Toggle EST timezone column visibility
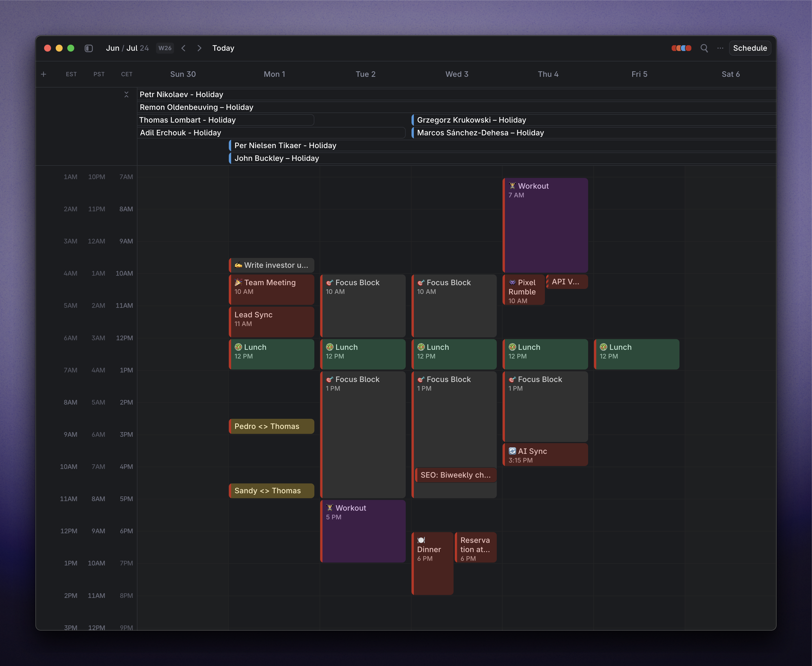This screenshot has height=666, width=812. (71, 74)
